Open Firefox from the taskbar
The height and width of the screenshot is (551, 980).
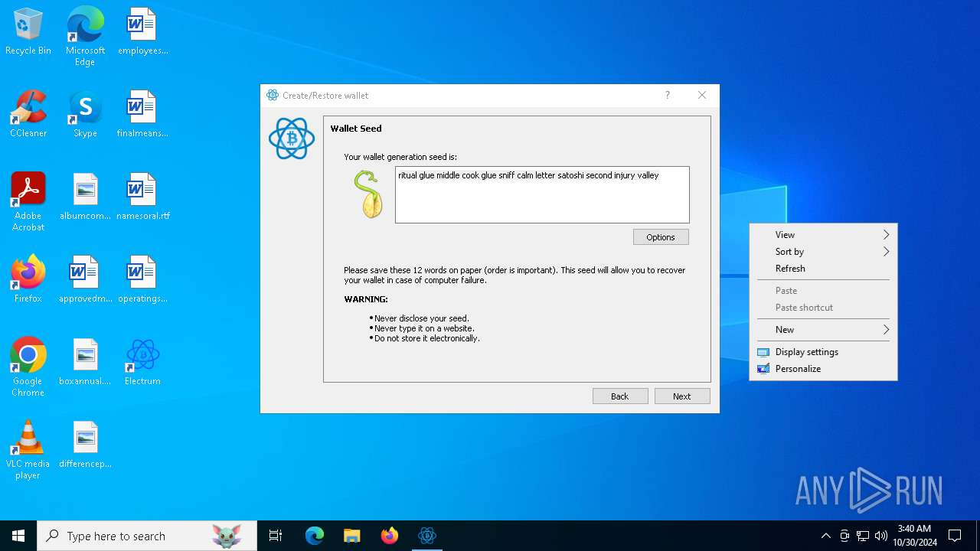390,536
